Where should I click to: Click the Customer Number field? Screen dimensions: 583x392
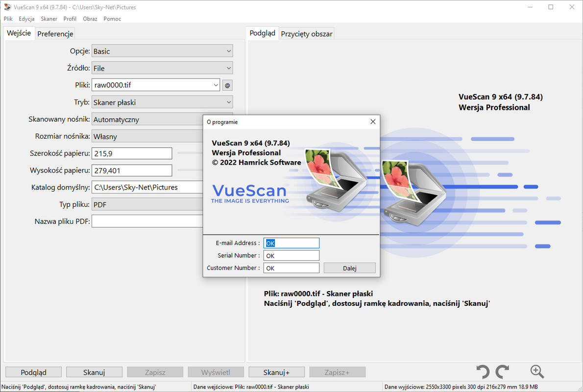[x=291, y=268]
